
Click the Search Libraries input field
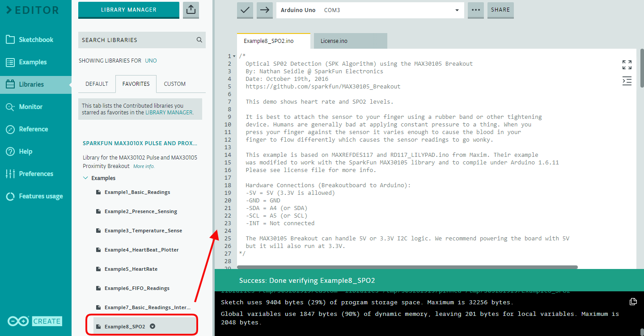142,40
